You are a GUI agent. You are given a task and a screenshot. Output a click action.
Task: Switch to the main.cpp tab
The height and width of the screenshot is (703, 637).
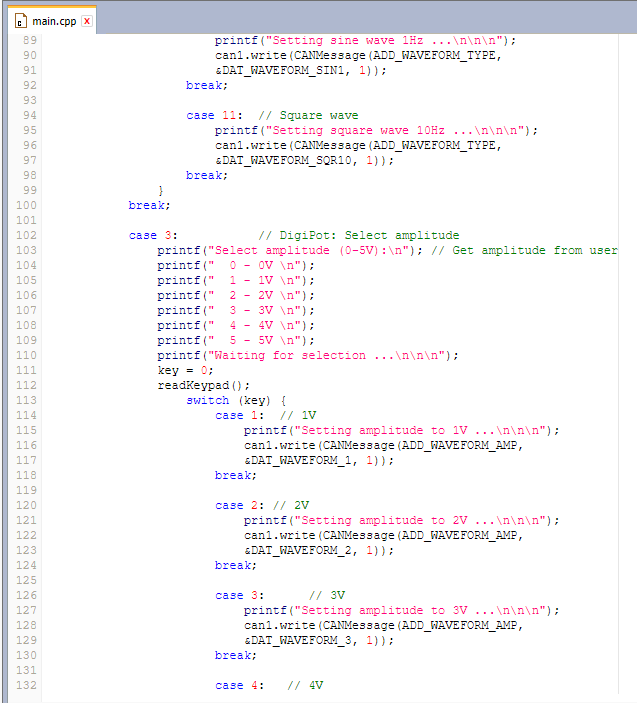tap(54, 21)
